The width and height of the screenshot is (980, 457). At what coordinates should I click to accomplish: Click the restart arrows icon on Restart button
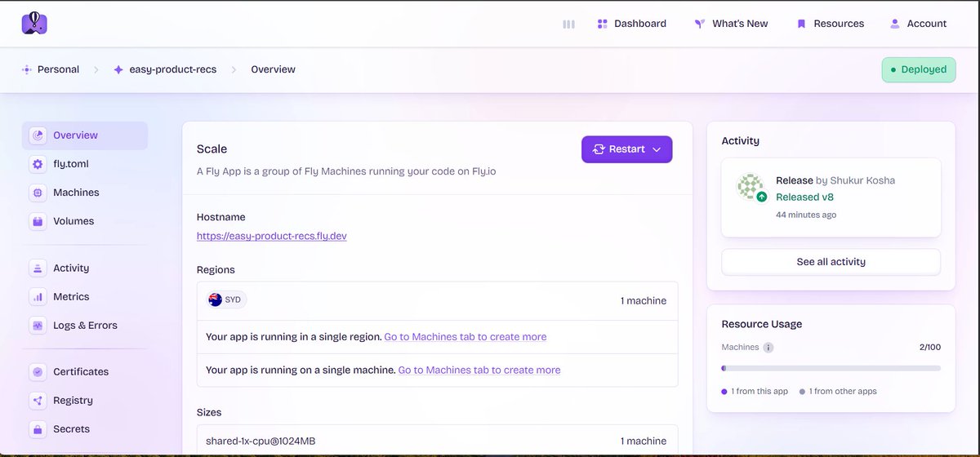(599, 149)
